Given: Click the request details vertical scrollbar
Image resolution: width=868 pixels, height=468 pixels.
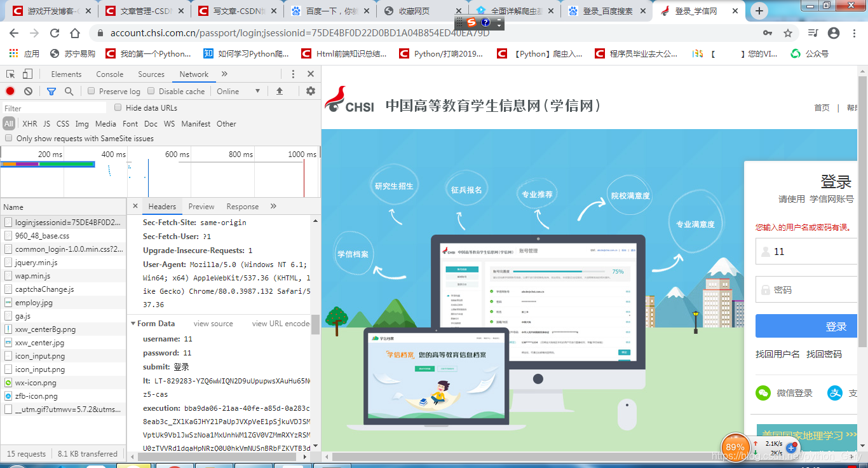Looking at the screenshot, I should point(315,324).
